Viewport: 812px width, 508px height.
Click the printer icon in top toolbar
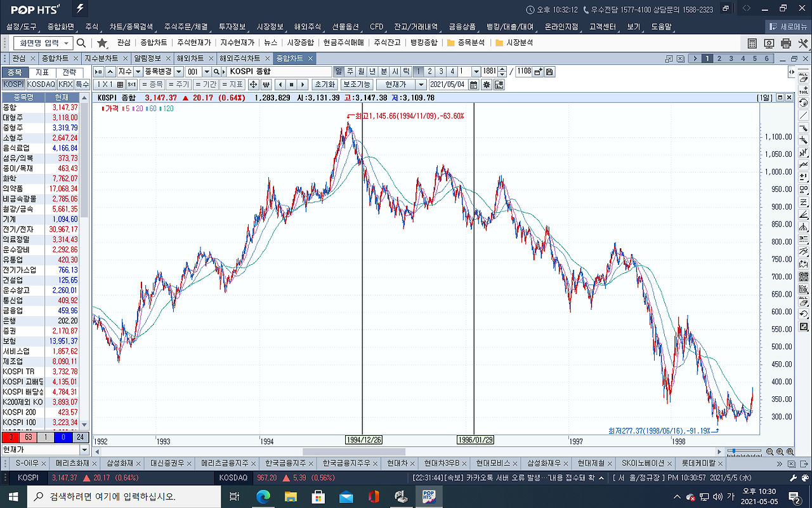(787, 43)
